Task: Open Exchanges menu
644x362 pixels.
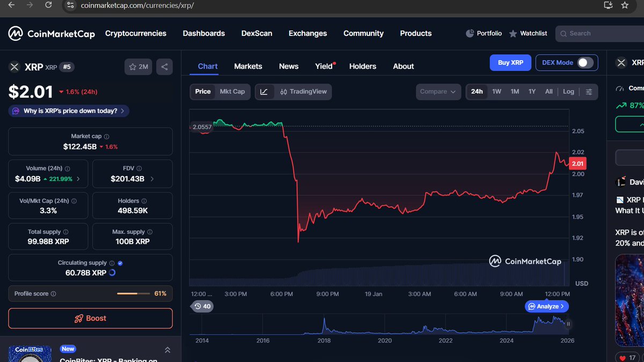Action: (x=308, y=33)
